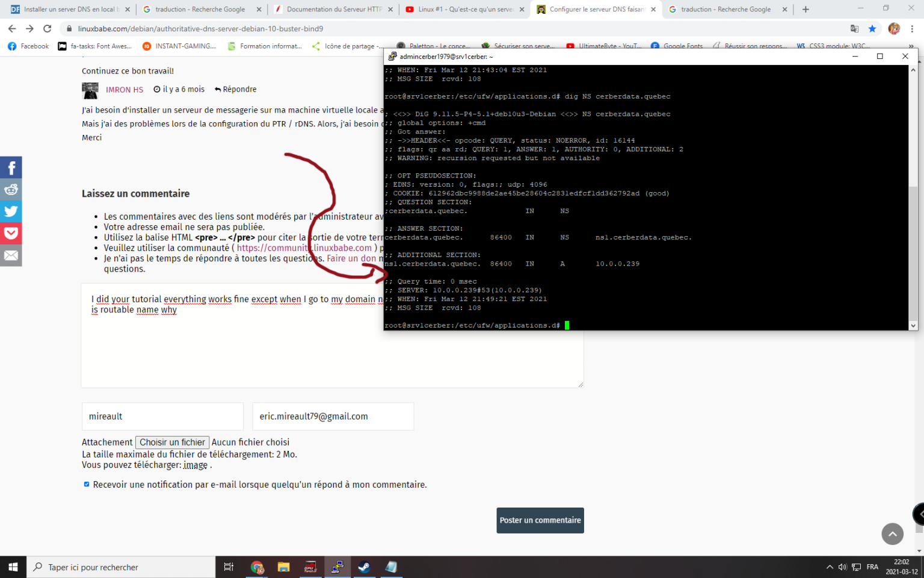924x578 pixels.
Task: Toggle the comment reply notification checkbox
Action: click(86, 483)
